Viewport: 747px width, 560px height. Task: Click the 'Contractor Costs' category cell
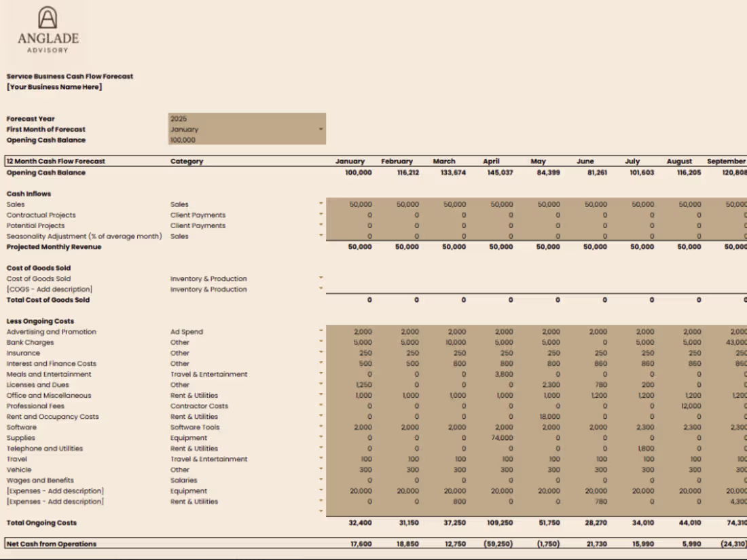[x=199, y=406]
